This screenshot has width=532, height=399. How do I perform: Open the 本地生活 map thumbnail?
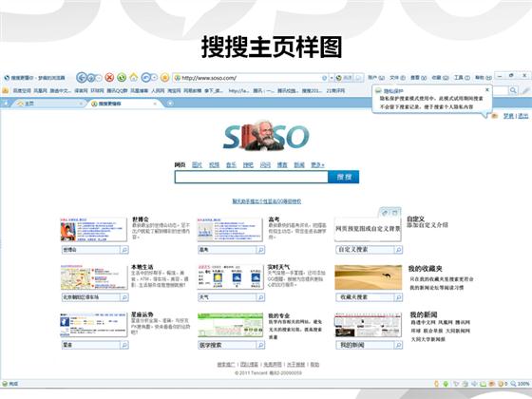click(94, 277)
